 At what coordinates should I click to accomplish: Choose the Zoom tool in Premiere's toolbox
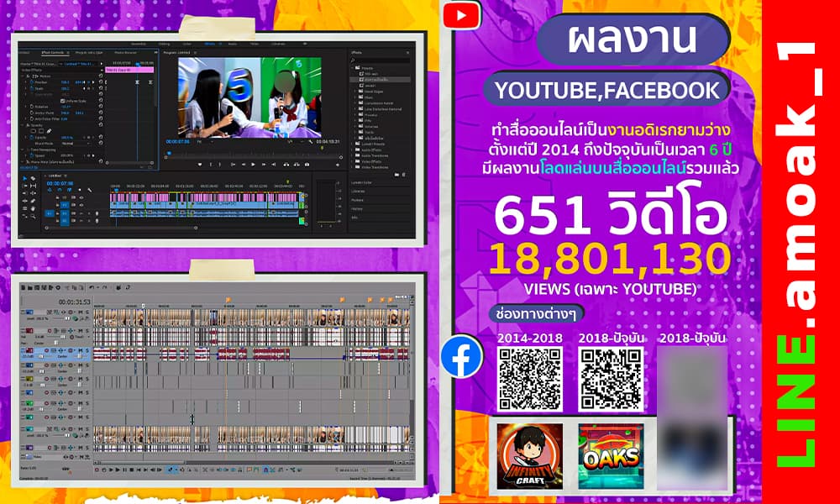34,216
